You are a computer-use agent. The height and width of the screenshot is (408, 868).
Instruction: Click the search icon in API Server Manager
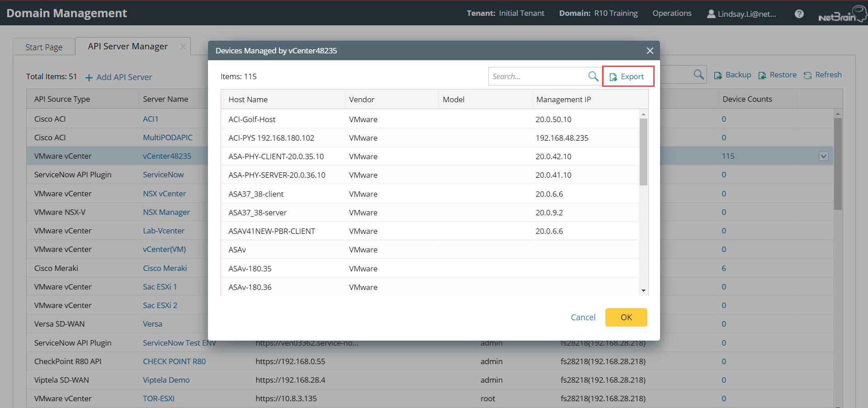(698, 75)
